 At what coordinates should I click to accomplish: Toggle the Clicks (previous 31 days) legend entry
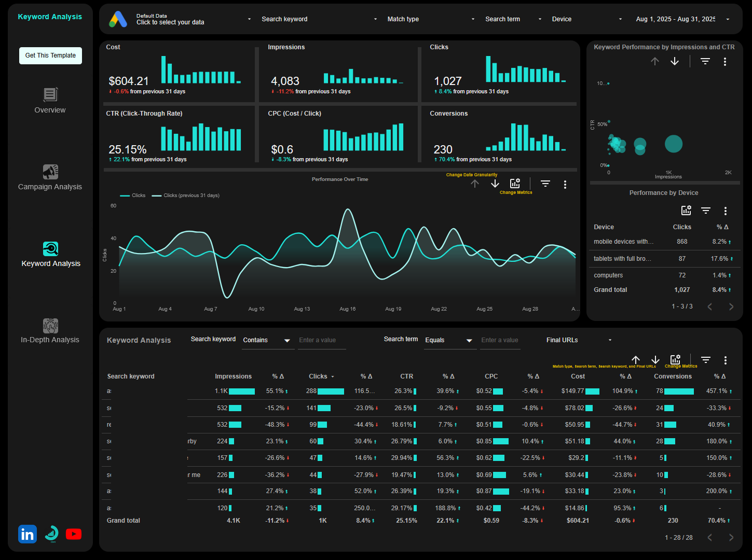point(185,195)
